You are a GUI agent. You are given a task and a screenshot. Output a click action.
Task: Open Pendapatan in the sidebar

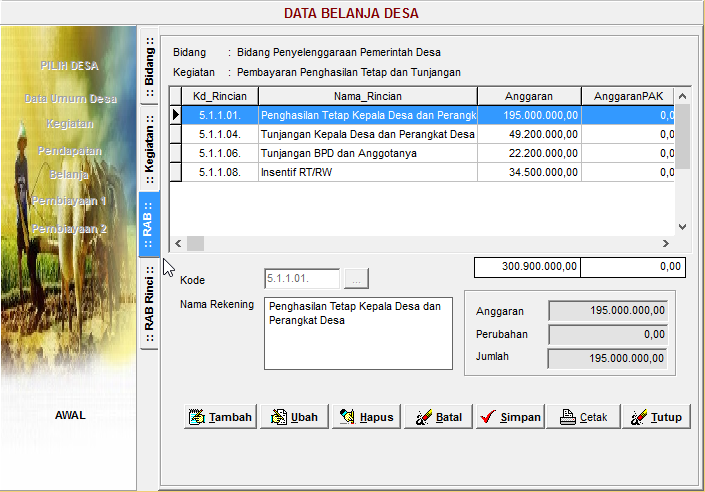click(x=70, y=150)
